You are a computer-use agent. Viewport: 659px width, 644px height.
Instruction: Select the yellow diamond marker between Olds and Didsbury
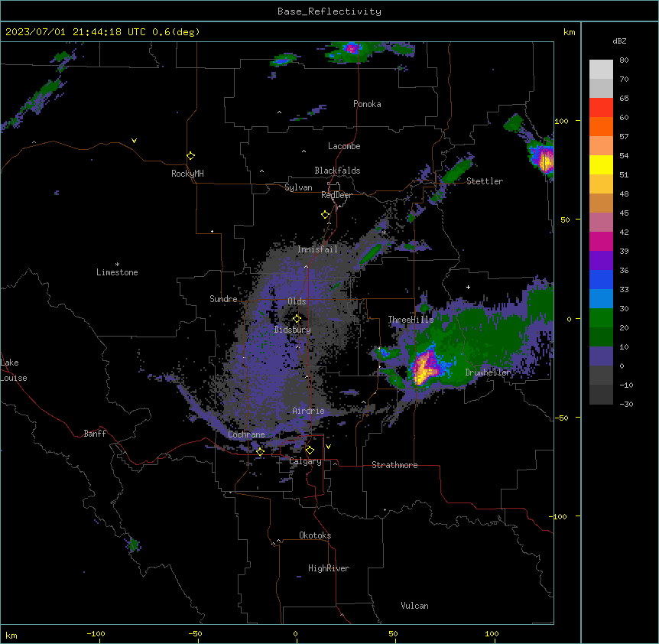(x=297, y=319)
